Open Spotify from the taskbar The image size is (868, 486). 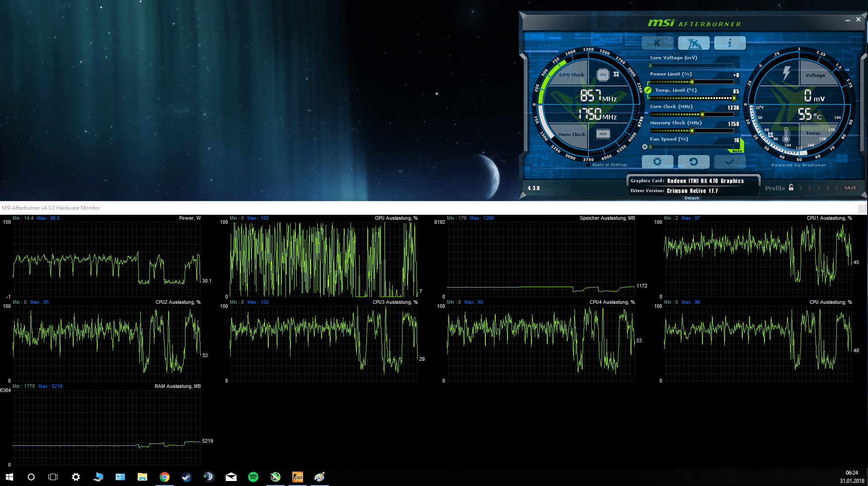[253, 477]
